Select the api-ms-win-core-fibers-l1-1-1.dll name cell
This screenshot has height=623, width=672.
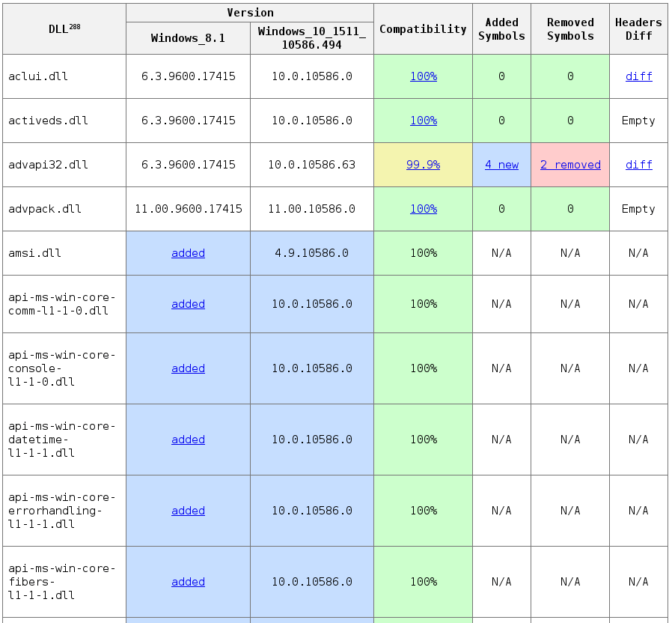pos(64,582)
